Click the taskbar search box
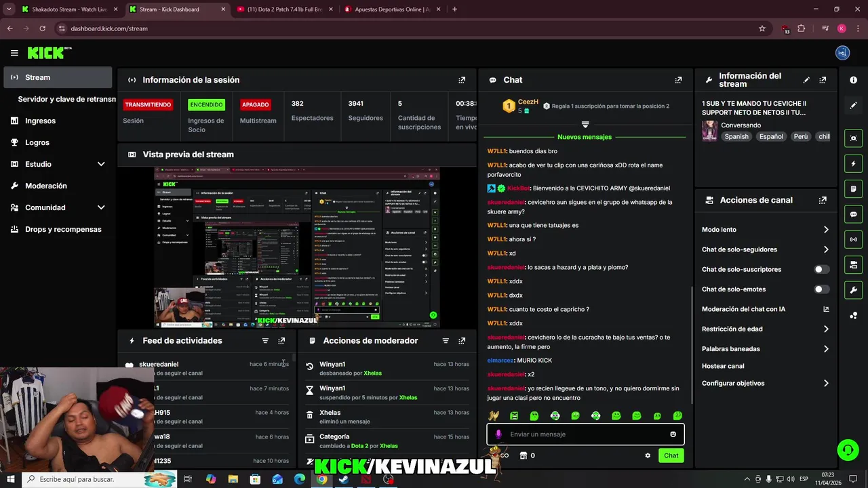 pyautogui.click(x=100, y=479)
